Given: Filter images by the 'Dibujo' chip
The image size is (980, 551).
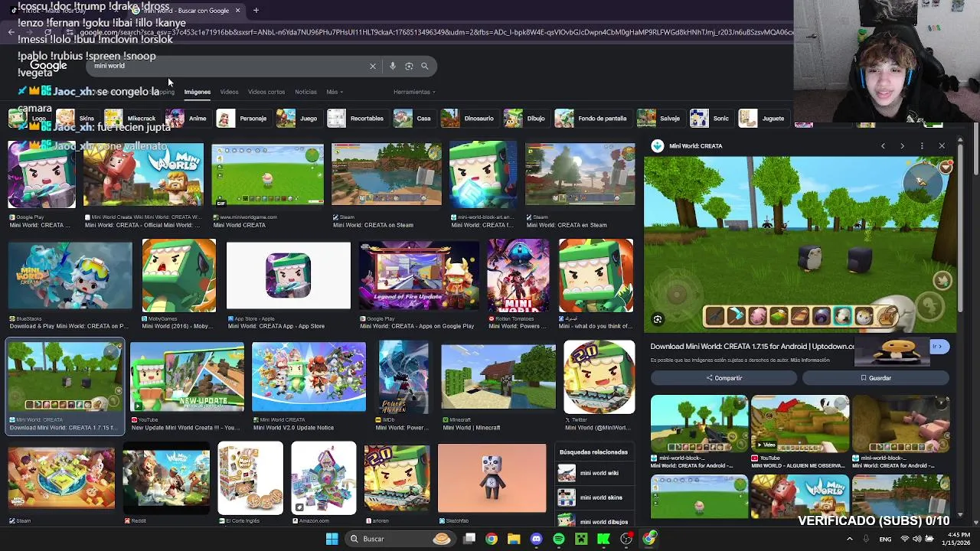Looking at the screenshot, I should (x=526, y=119).
